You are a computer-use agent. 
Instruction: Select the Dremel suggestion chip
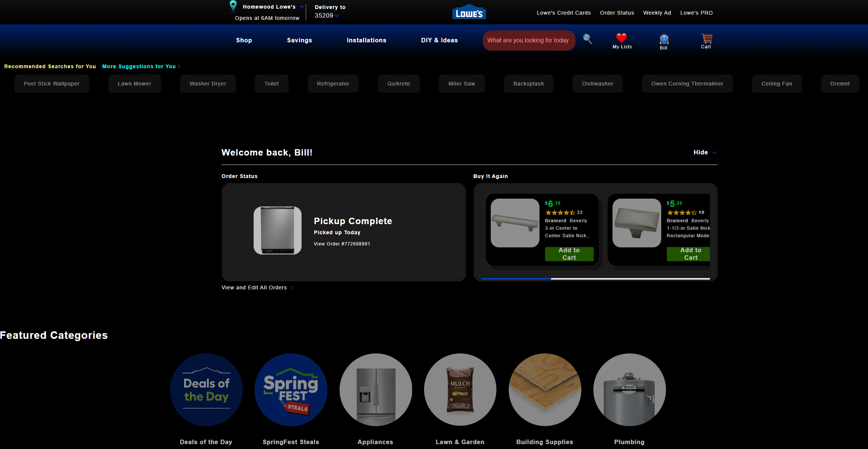(840, 84)
